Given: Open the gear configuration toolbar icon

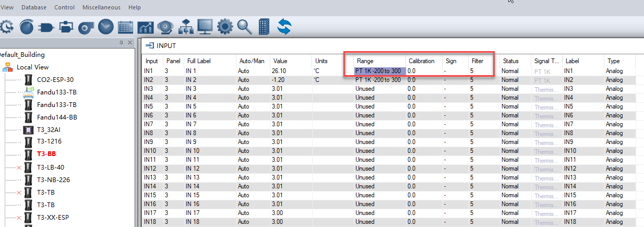Looking at the screenshot, I should [225, 27].
